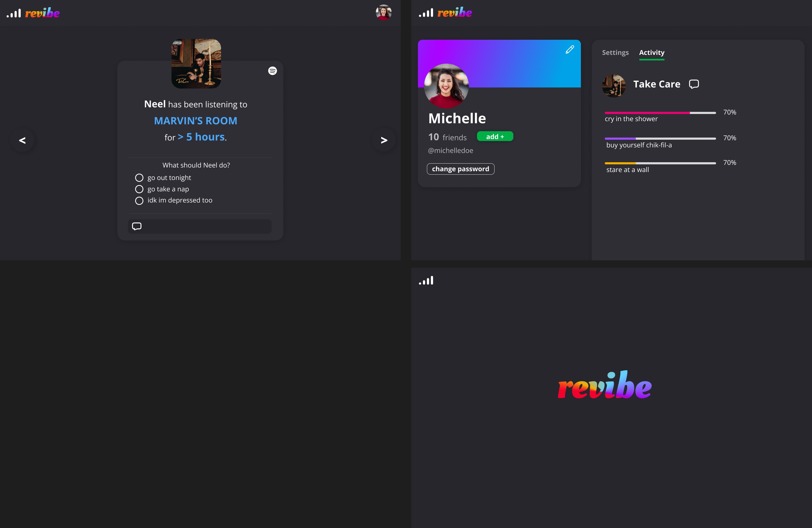Open the user avatar in the top header

[x=383, y=13]
